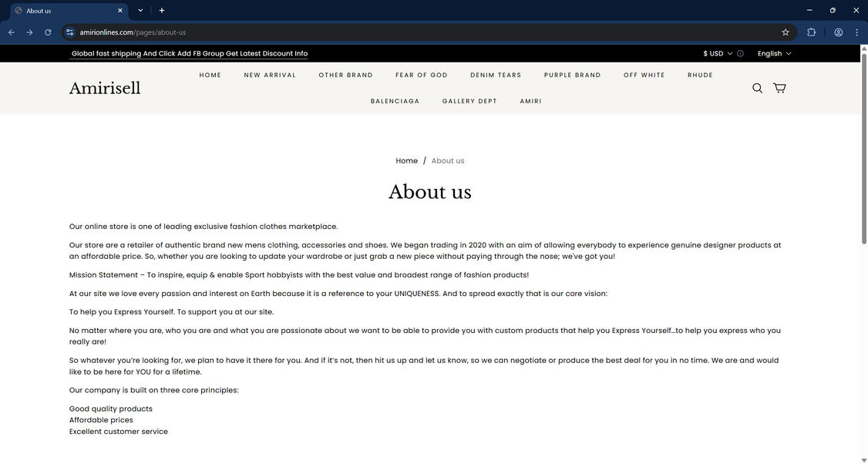Expand the $ USD currency dropdown
The image size is (868, 464).
[718, 54]
